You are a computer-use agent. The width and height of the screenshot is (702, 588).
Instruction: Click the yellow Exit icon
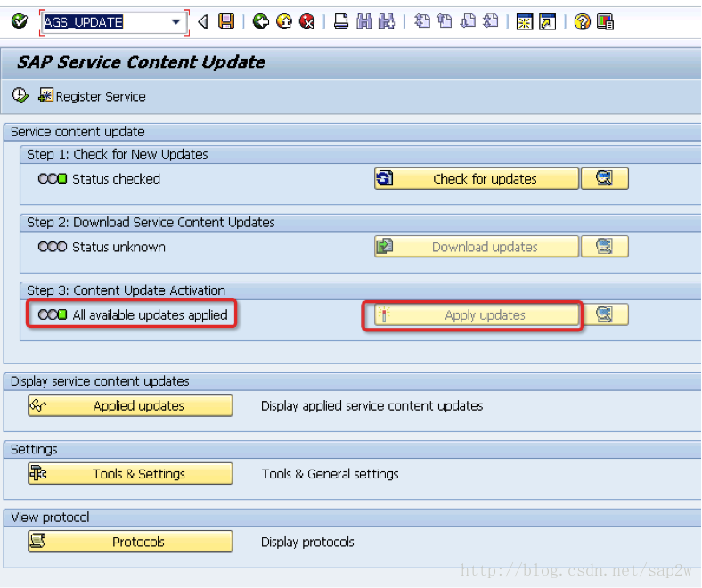[284, 21]
